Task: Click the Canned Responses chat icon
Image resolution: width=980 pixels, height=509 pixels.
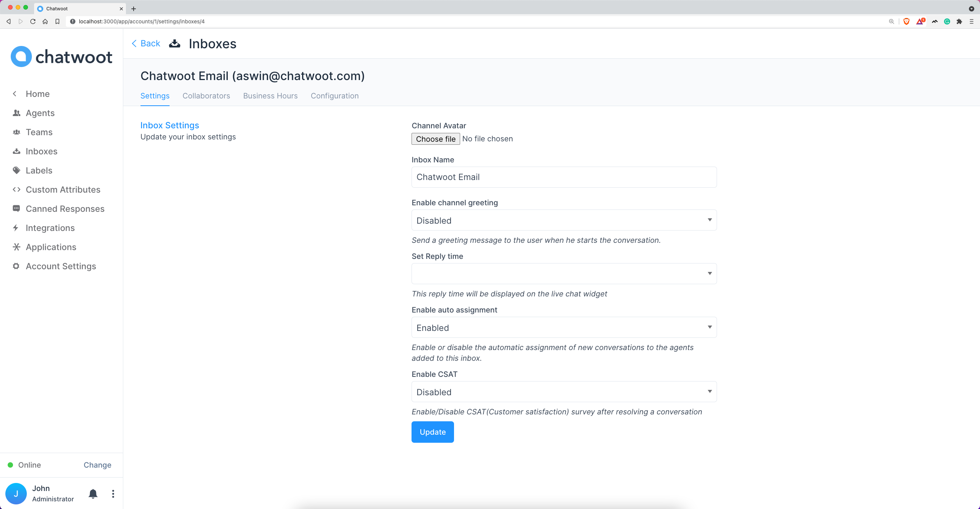Action: (16, 209)
